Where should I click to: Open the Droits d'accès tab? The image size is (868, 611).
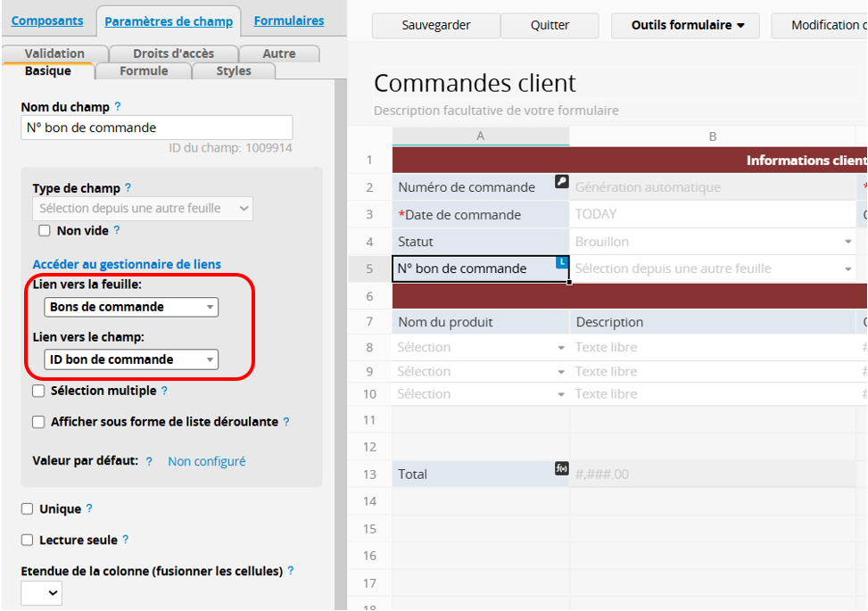(x=173, y=54)
